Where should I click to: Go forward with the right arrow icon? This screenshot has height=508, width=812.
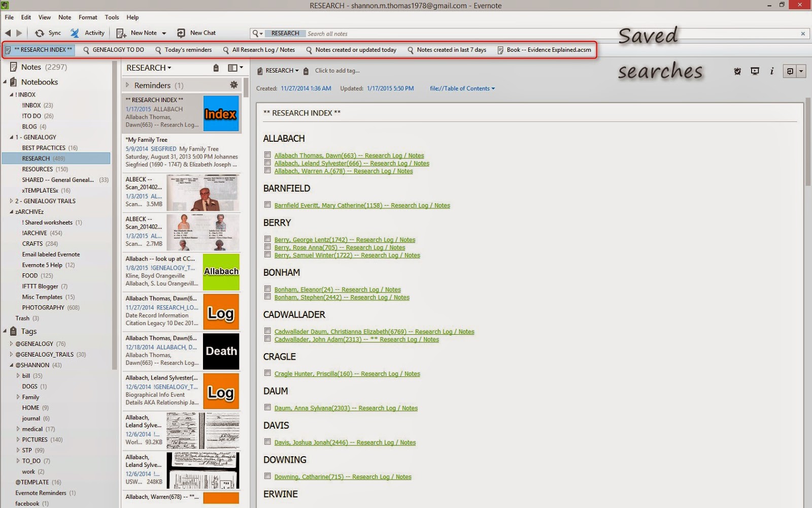pyautogui.click(x=19, y=33)
